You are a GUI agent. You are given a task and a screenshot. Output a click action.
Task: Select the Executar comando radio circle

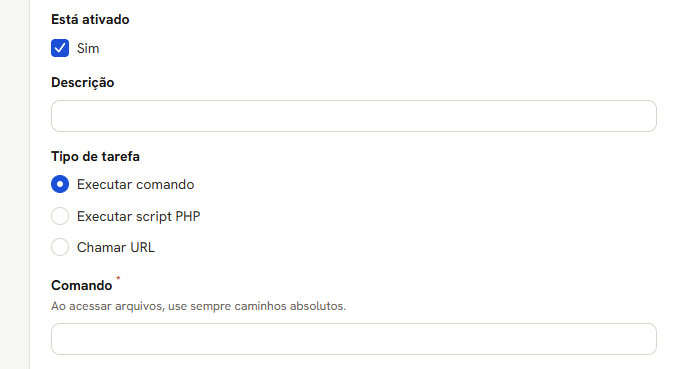coord(60,184)
